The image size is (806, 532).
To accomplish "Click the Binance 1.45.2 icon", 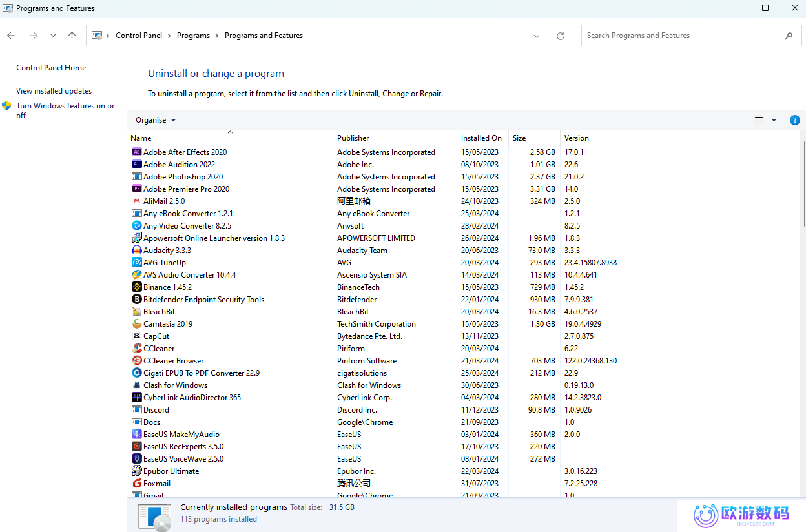I will pos(136,287).
